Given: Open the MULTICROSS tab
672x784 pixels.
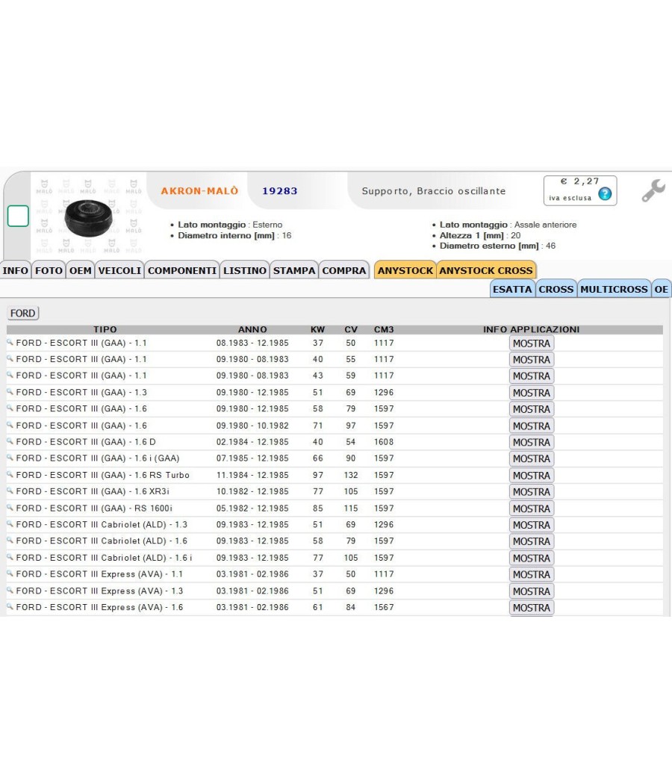Looking at the screenshot, I should pos(614,289).
